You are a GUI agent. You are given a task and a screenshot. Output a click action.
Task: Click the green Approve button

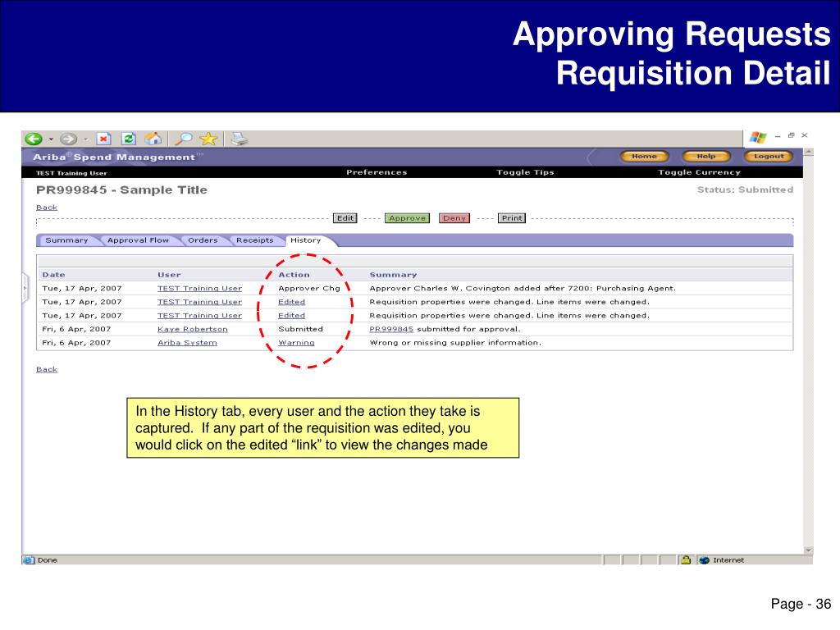coord(407,218)
